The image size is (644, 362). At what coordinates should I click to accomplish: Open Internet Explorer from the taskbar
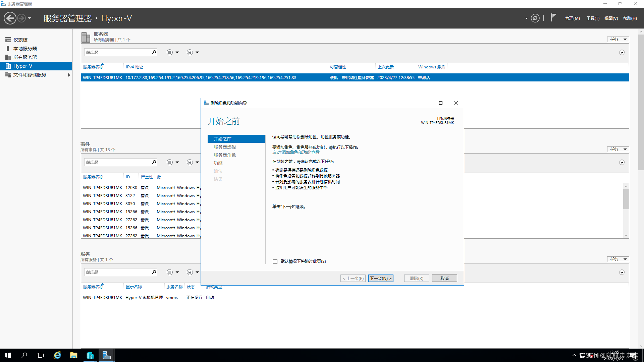click(57, 355)
